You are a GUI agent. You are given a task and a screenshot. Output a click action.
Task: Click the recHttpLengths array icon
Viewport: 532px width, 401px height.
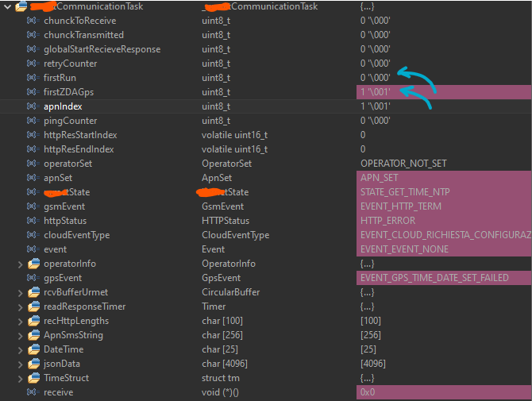(34, 321)
